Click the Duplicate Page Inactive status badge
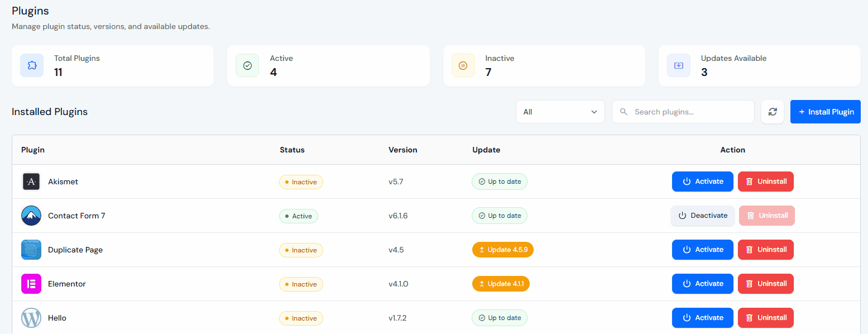This screenshot has height=334, width=868. [301, 250]
